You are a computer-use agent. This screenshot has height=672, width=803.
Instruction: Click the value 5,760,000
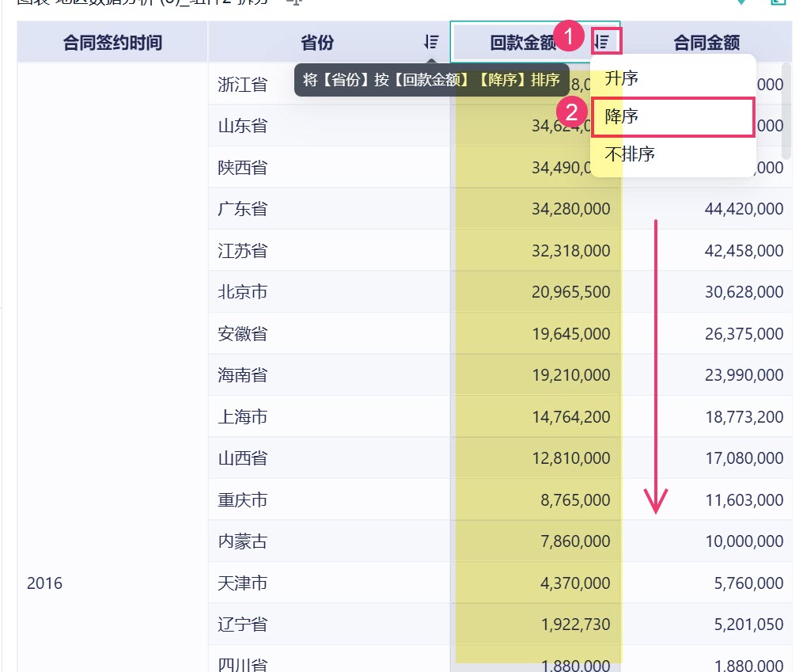click(x=748, y=583)
